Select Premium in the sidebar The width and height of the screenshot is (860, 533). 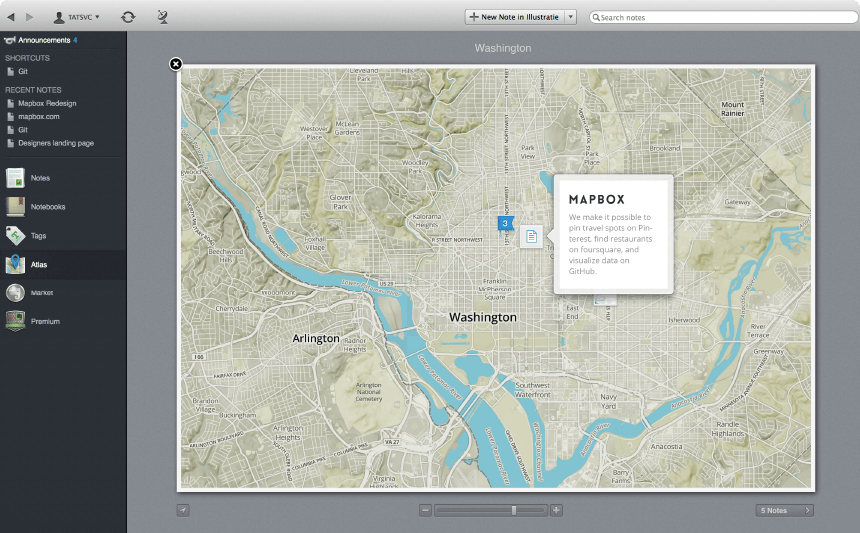click(x=63, y=321)
